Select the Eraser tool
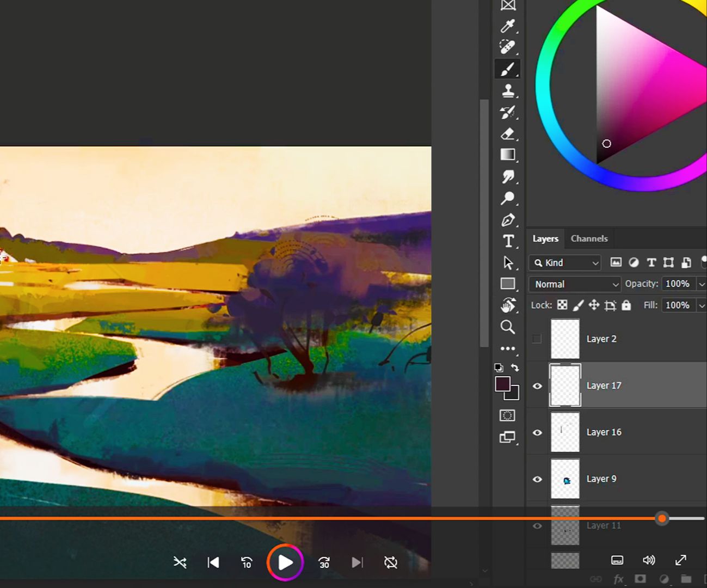 pyautogui.click(x=507, y=133)
